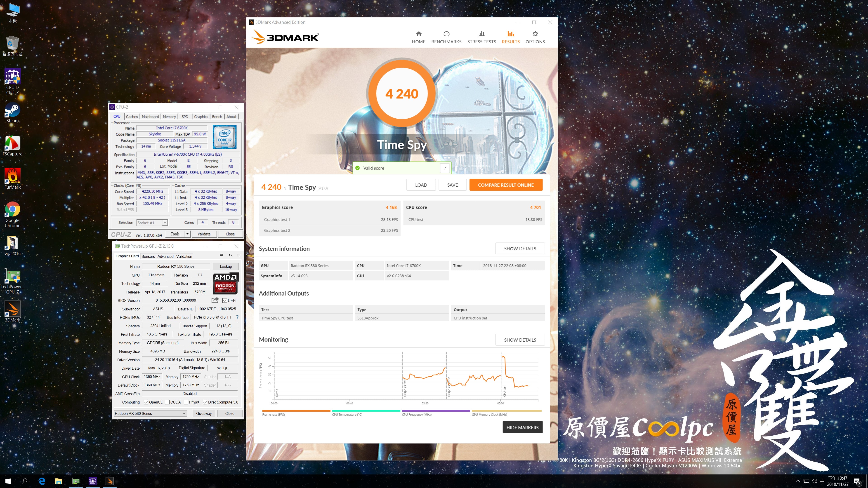The height and width of the screenshot is (488, 868).
Task: Switch to the Caches tab in CPU-Z
Action: (132, 117)
